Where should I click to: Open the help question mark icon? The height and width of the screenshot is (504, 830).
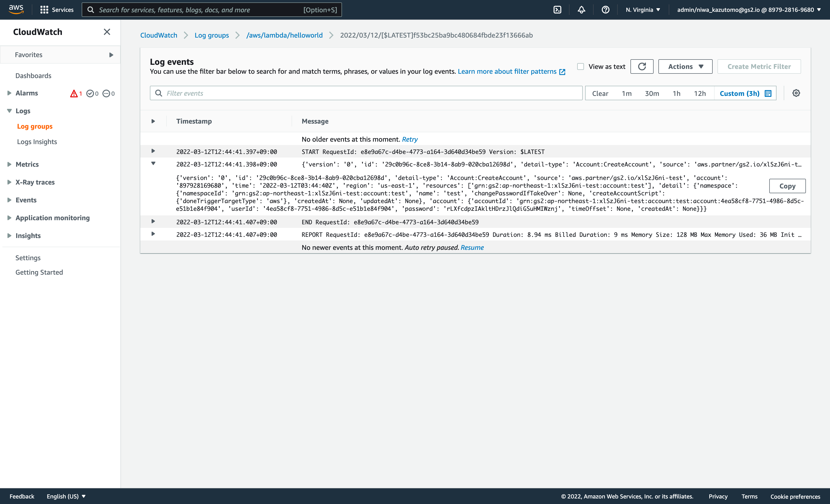click(x=605, y=10)
